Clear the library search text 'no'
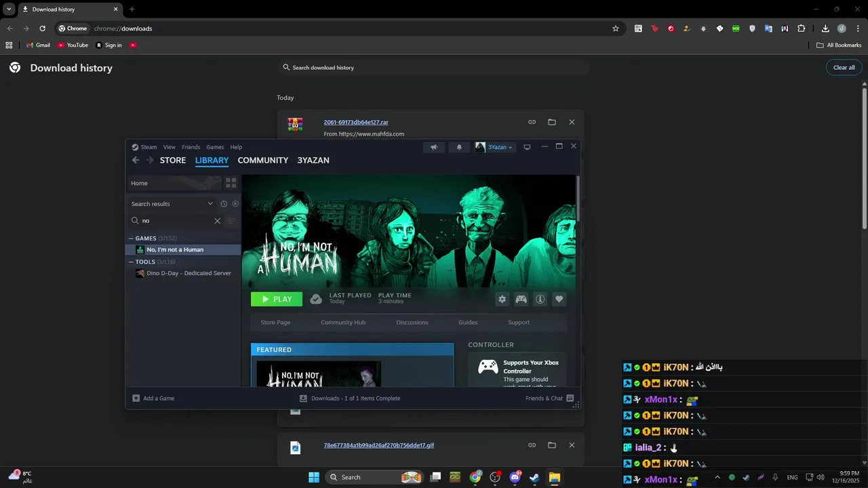 217,221
